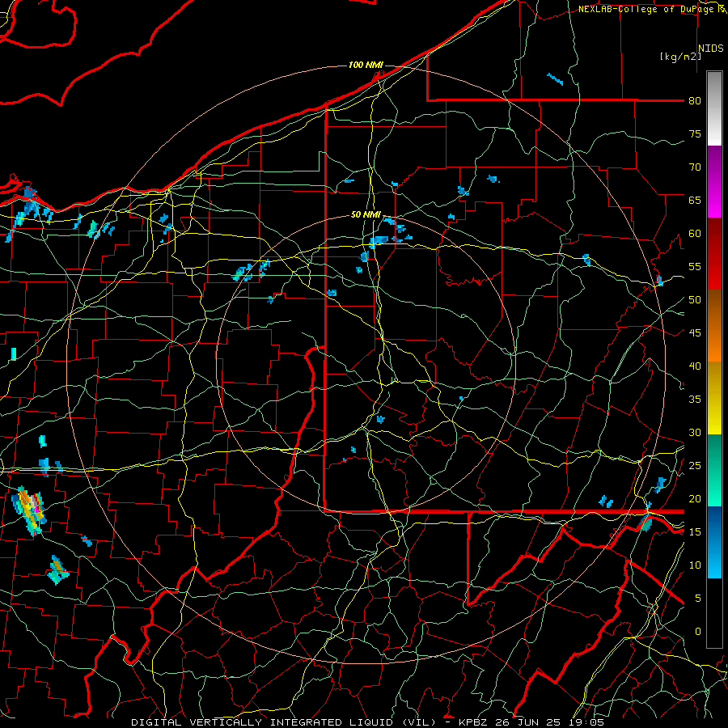Click the legend value 30
This screenshot has width=728, height=728.
[695, 433]
